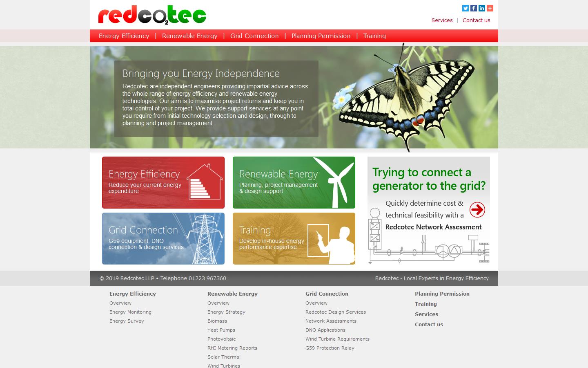Open the Services link
This screenshot has height=368, width=588.
[x=442, y=20]
